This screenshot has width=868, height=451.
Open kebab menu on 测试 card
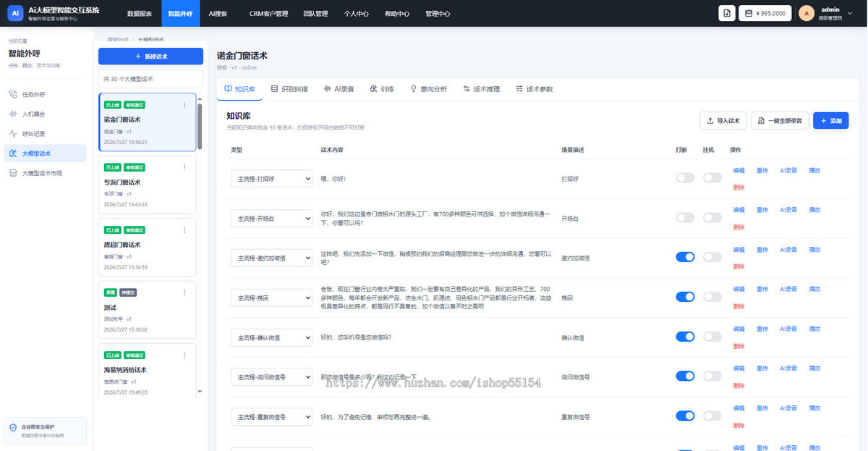tap(184, 292)
